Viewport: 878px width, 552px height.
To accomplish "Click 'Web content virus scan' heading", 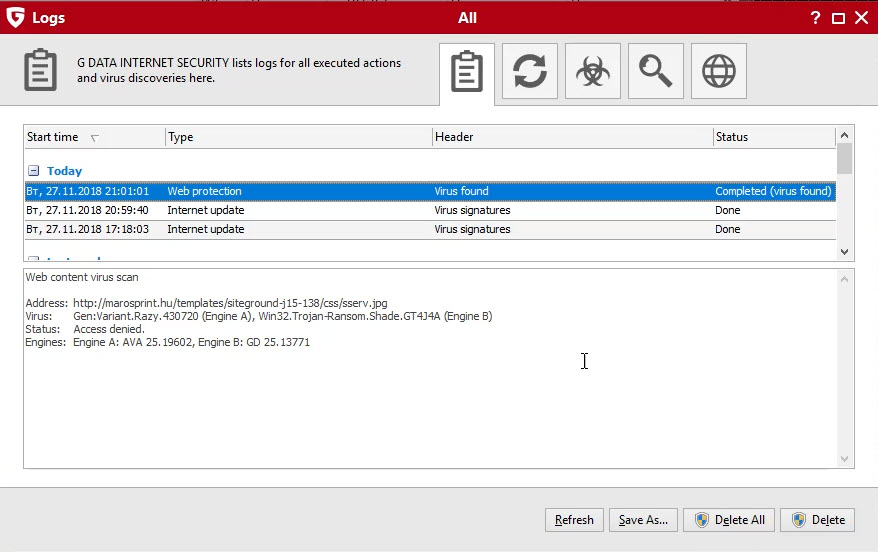I will (x=82, y=277).
